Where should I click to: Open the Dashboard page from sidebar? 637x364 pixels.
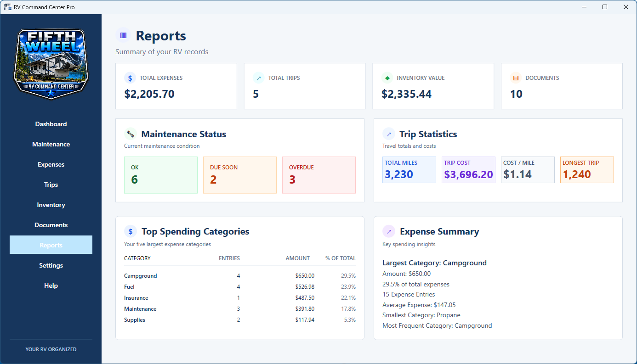point(51,124)
